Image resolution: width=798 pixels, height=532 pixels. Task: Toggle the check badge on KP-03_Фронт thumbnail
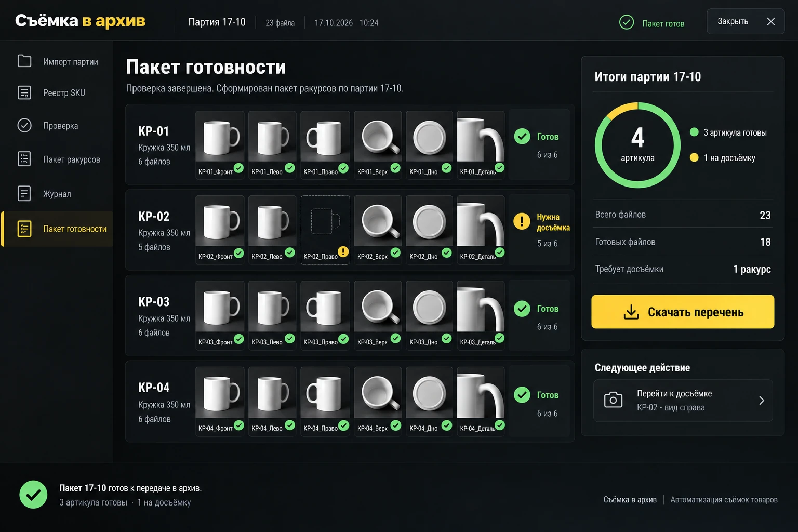coord(239,339)
